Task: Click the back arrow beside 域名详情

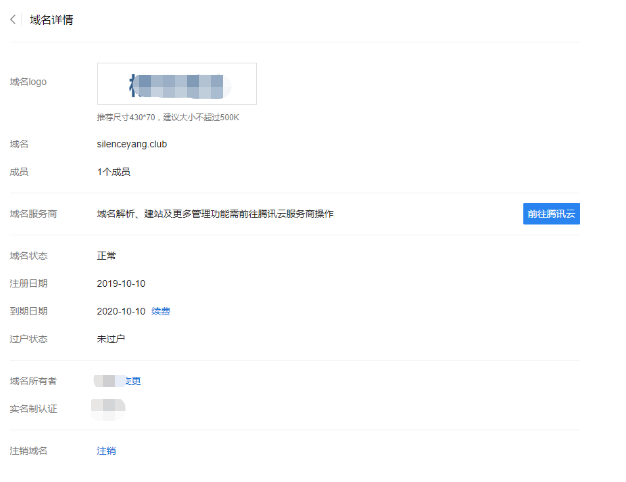Action: 12,20
